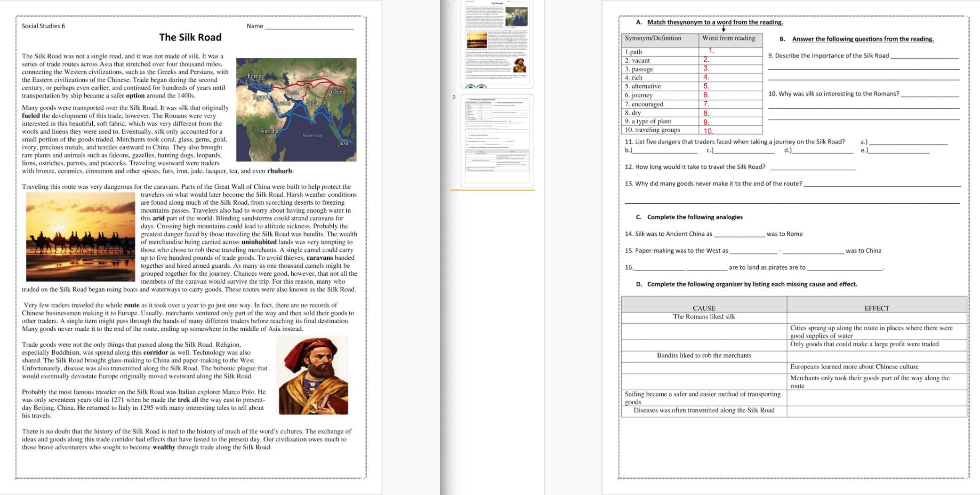
Task: Click the "Social Studies 6" header text
Action: click(x=43, y=26)
